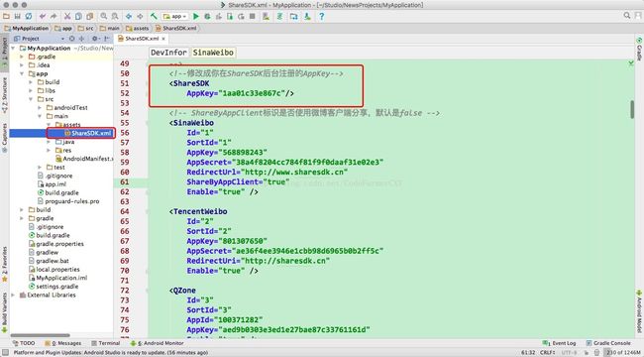Viewport: 644px width, 357px height.
Task: Close the ShareSDK.xml editor tab
Action: pyautogui.click(x=163, y=39)
